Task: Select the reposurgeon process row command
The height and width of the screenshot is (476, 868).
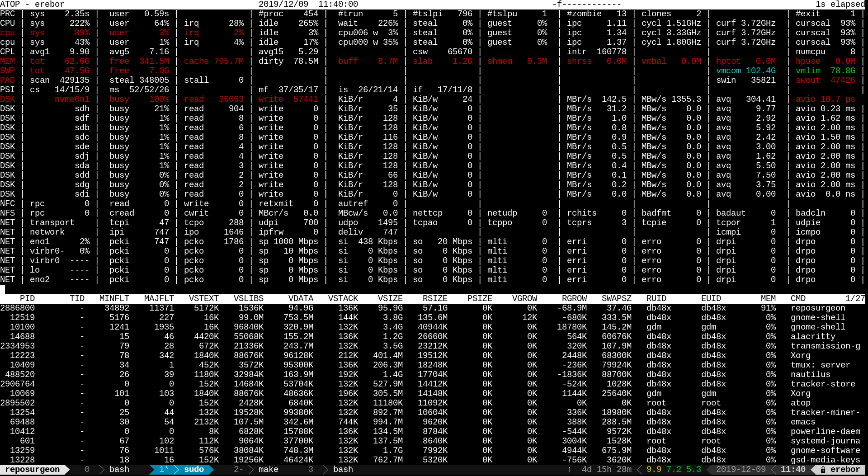Action: coord(818,308)
